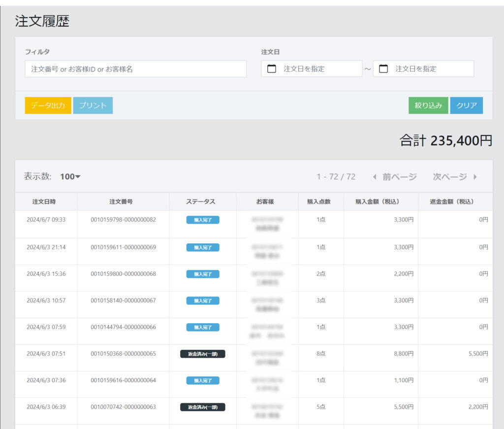The width and height of the screenshot is (504, 429).
Task: Sort by 注文日時 column header
Action: click(46, 201)
